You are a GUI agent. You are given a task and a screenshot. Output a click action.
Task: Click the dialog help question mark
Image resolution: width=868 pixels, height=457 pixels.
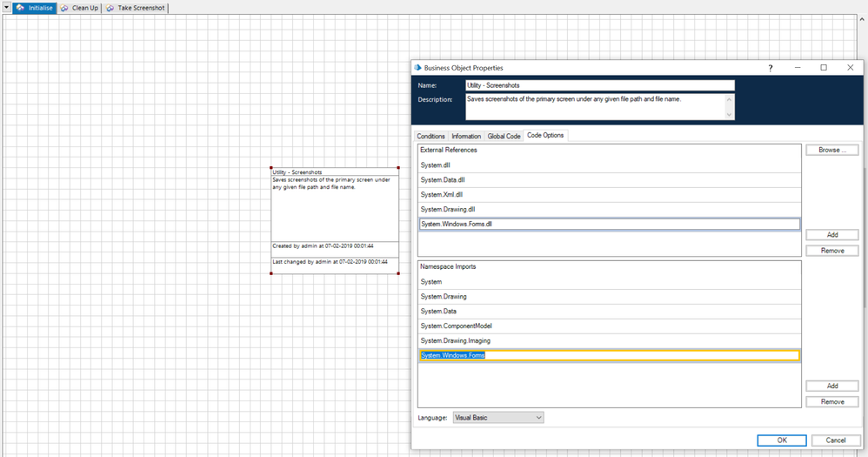point(771,68)
